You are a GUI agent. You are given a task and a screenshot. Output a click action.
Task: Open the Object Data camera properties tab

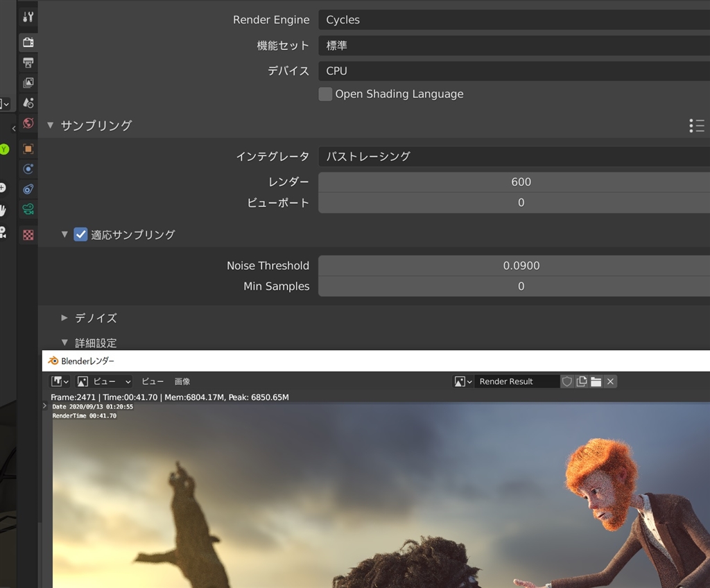[28, 209]
